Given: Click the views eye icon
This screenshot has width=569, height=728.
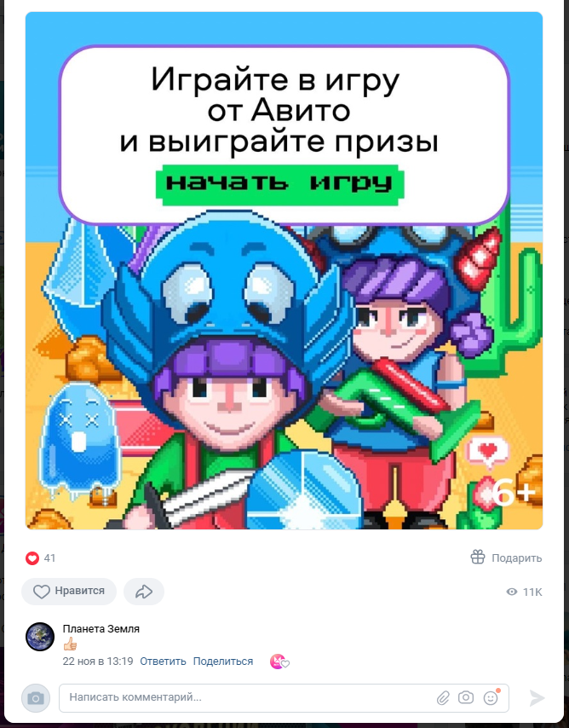Looking at the screenshot, I should [512, 592].
